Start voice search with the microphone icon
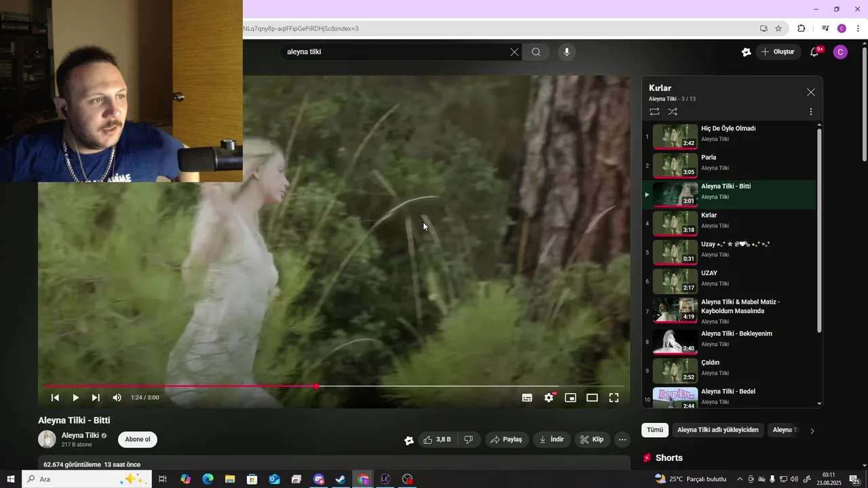Screen dimensions: 868x488 (x=567, y=52)
